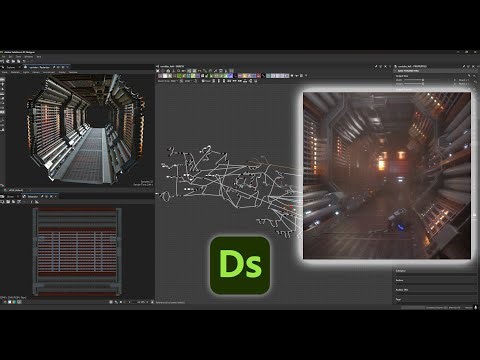Open the 3D view Scene menu

pyautogui.click(x=5, y=72)
